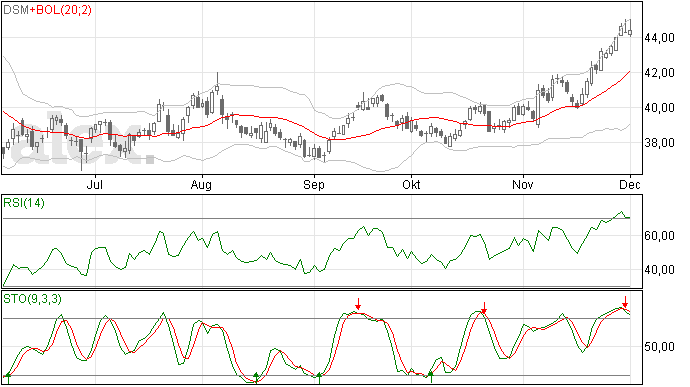
Task: Select the Jul month label
Action: [x=95, y=184]
